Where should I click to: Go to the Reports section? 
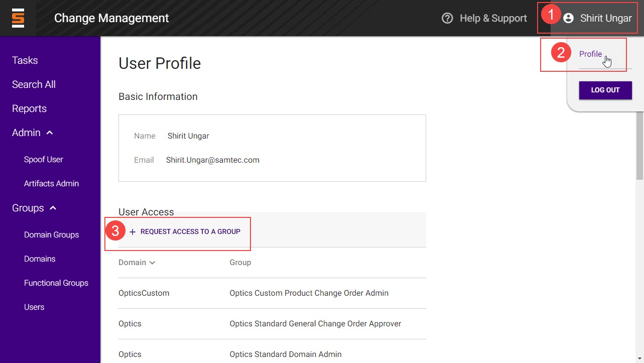29,108
